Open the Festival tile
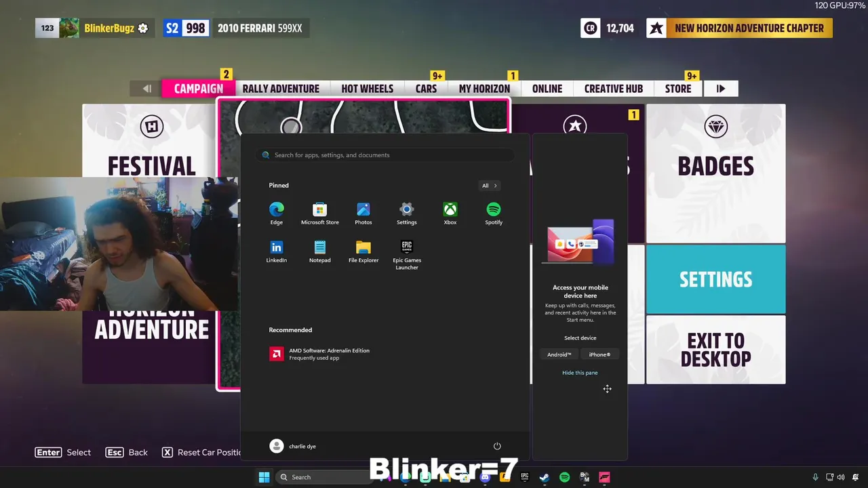Image resolution: width=868 pixels, height=488 pixels. click(151, 141)
